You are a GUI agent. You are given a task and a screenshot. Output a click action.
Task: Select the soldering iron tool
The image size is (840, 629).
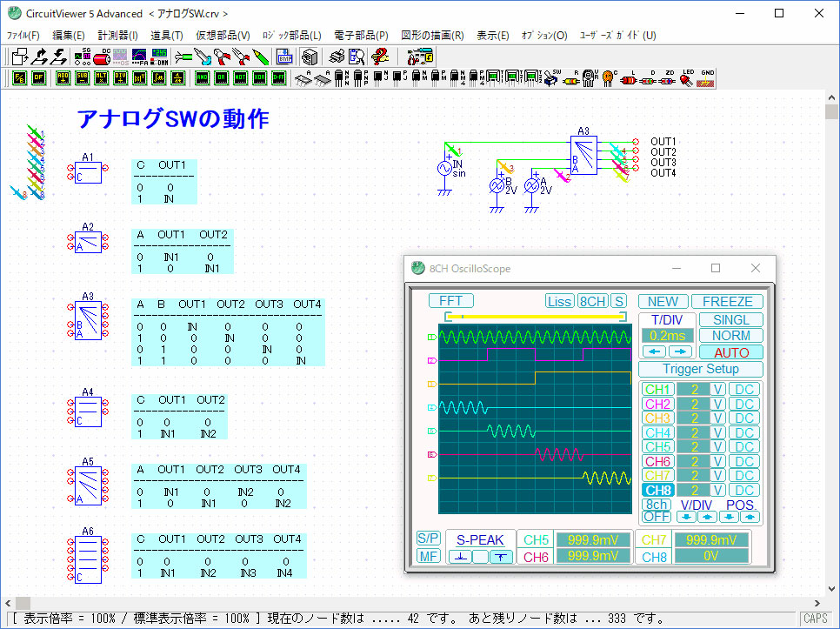point(203,57)
